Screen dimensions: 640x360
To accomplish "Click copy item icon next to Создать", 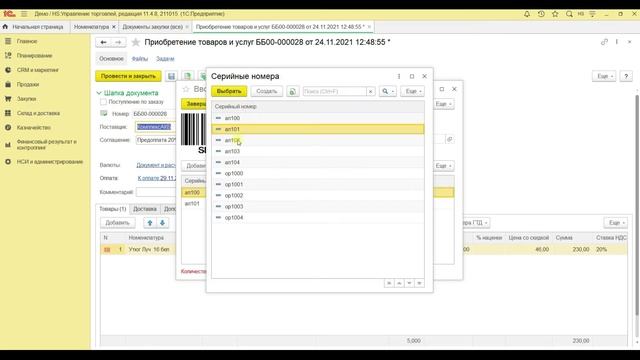I will [293, 91].
